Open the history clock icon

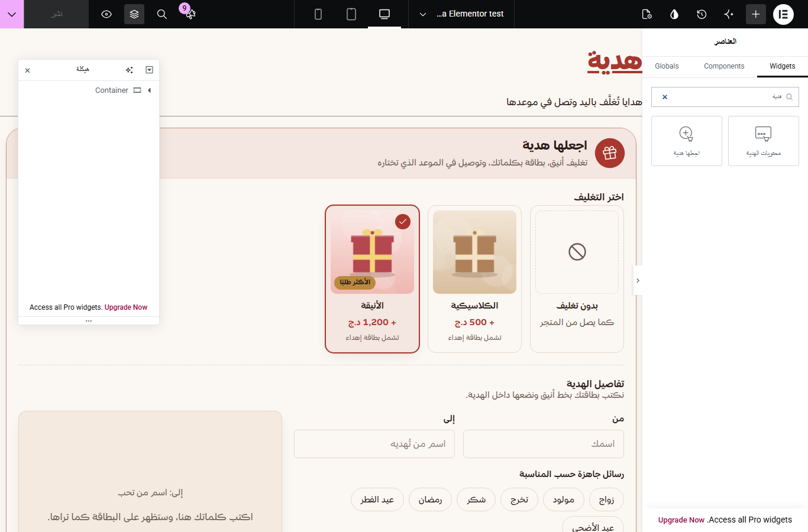702,14
